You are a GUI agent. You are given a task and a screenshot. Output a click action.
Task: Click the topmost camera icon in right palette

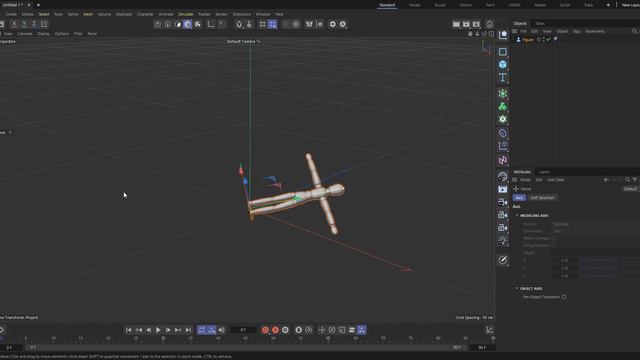[x=502, y=202]
